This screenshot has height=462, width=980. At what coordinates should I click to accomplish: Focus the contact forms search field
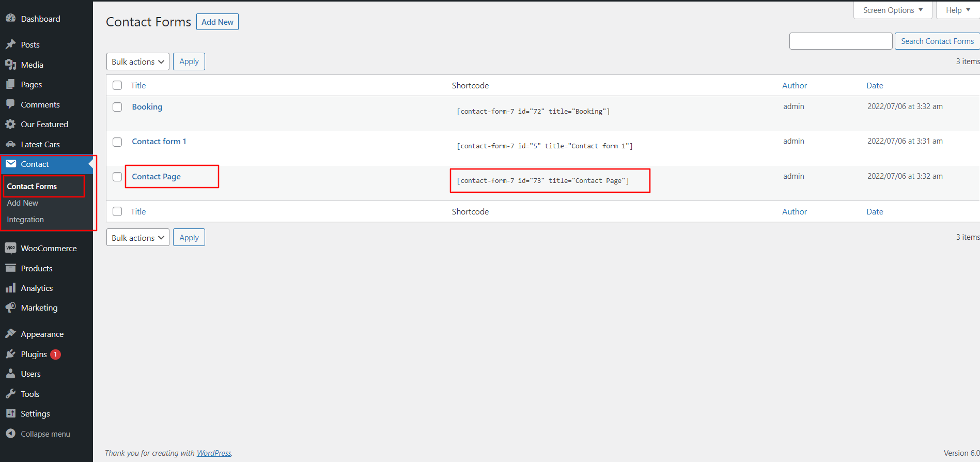coord(841,41)
